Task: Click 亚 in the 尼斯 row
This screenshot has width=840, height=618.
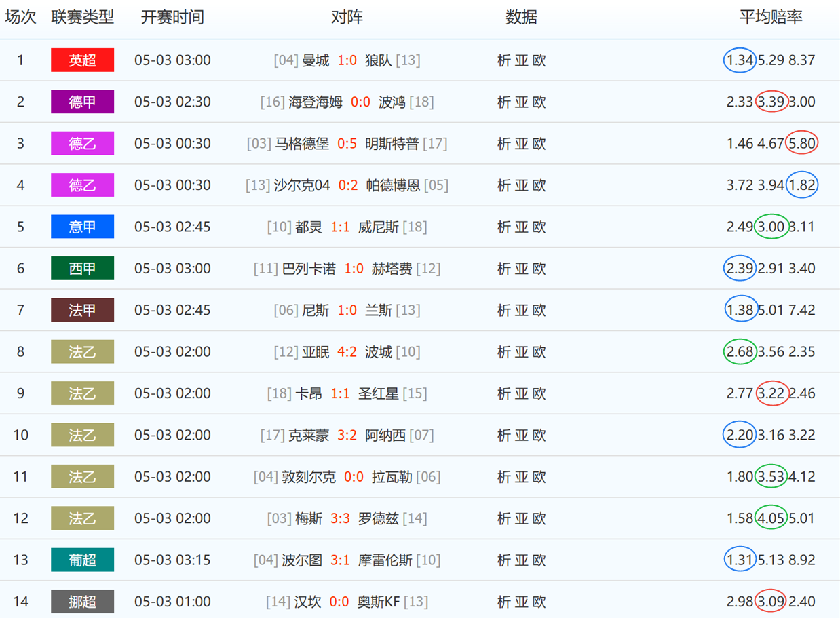Action: pyautogui.click(x=521, y=310)
